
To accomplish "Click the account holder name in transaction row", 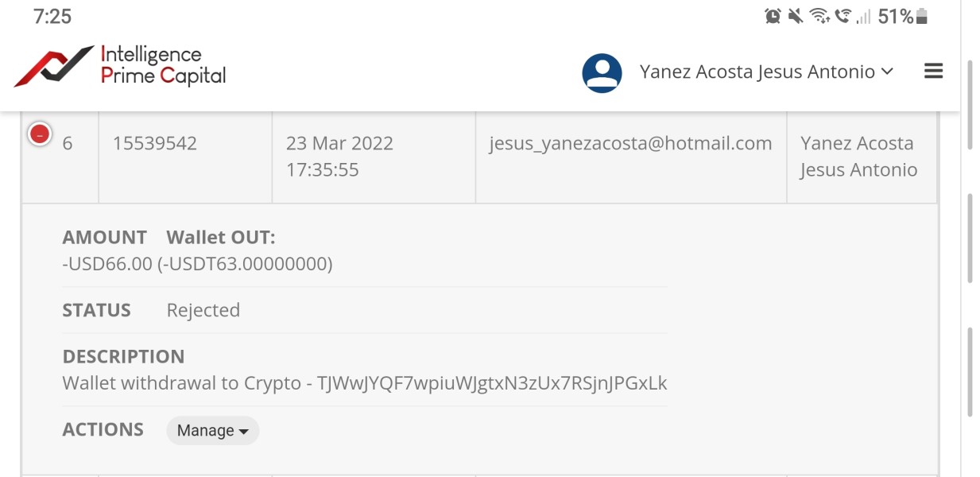I will point(858,157).
